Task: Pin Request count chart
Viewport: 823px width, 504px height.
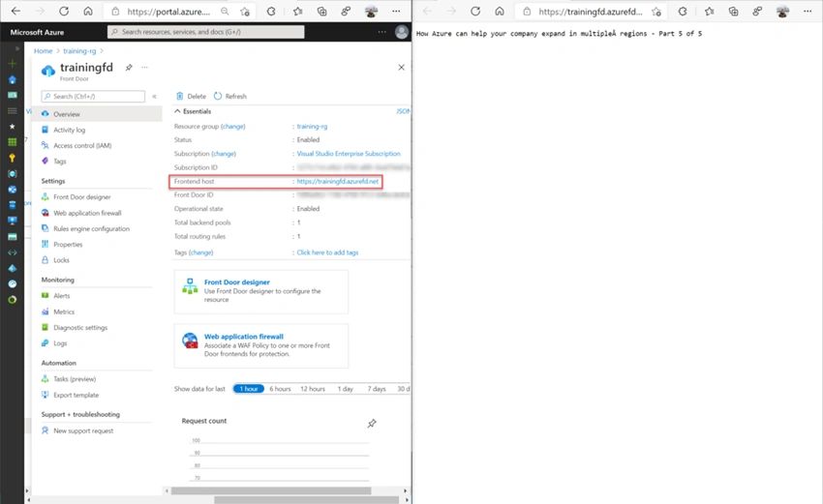Action: click(x=372, y=424)
